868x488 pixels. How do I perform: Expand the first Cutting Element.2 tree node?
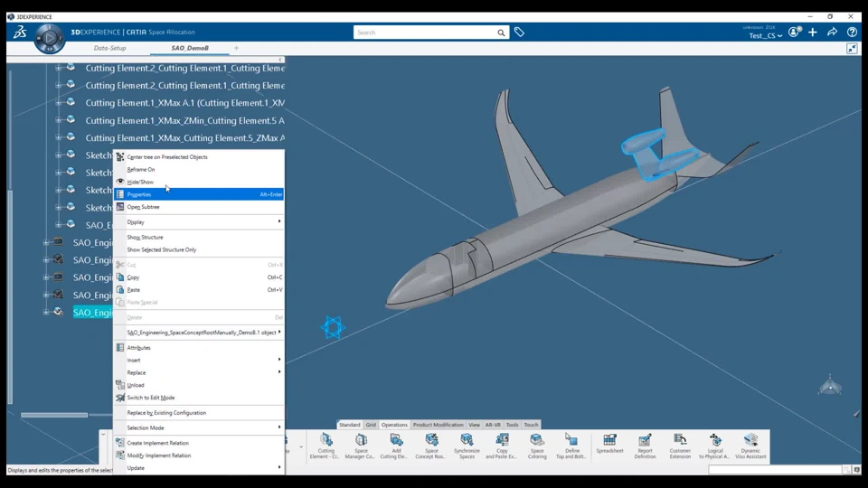point(58,68)
